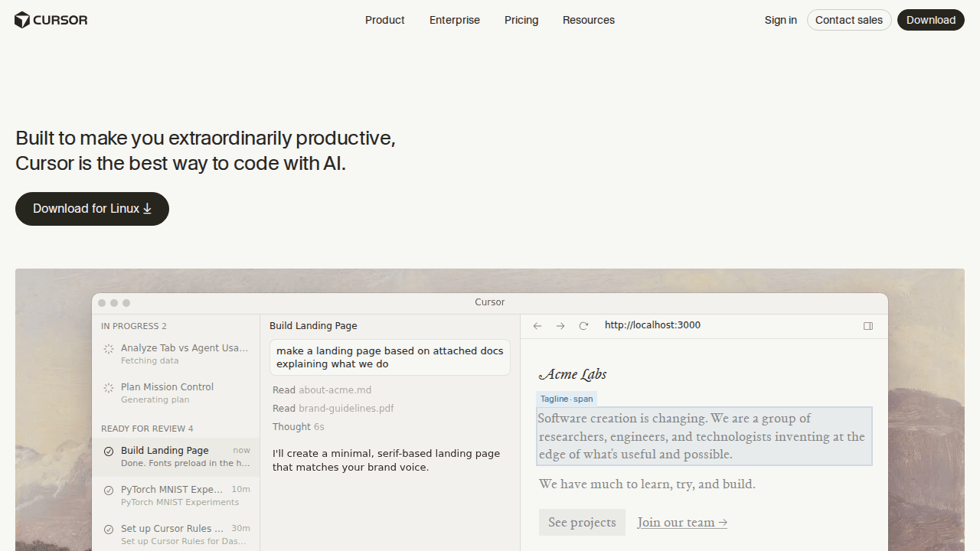Open the Resources menu
The width and height of the screenshot is (980, 551).
pos(588,20)
